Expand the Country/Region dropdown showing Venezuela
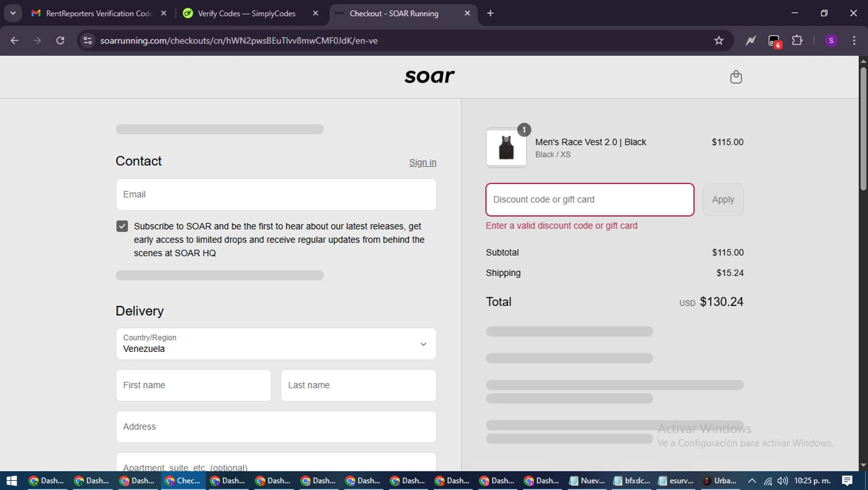The image size is (868, 490). click(x=276, y=344)
